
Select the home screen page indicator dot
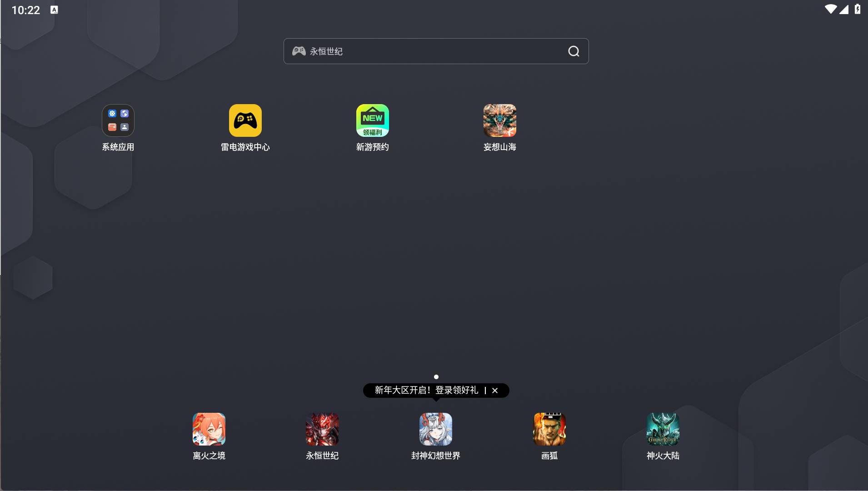pyautogui.click(x=436, y=377)
